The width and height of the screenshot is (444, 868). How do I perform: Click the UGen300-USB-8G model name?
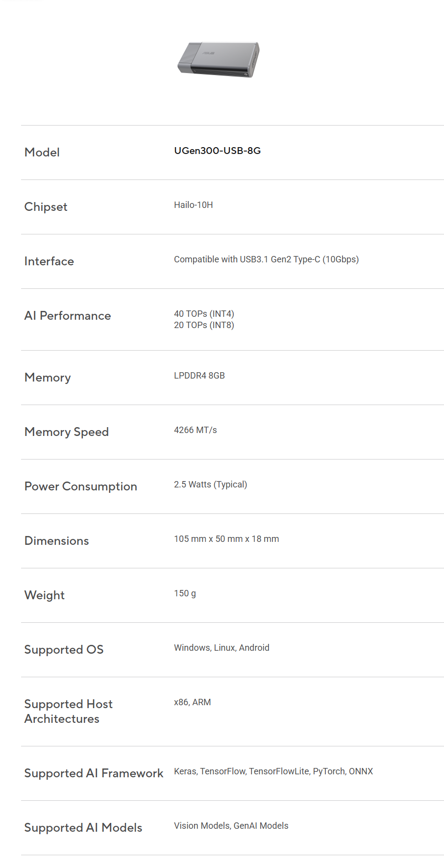coord(217,151)
